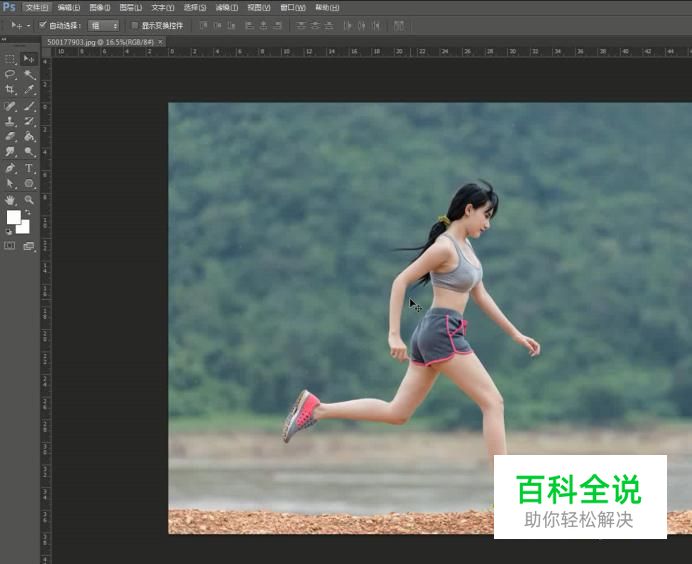Click the align horizontal centers icon
The width and height of the screenshot is (692, 564).
pyautogui.click(x=263, y=26)
